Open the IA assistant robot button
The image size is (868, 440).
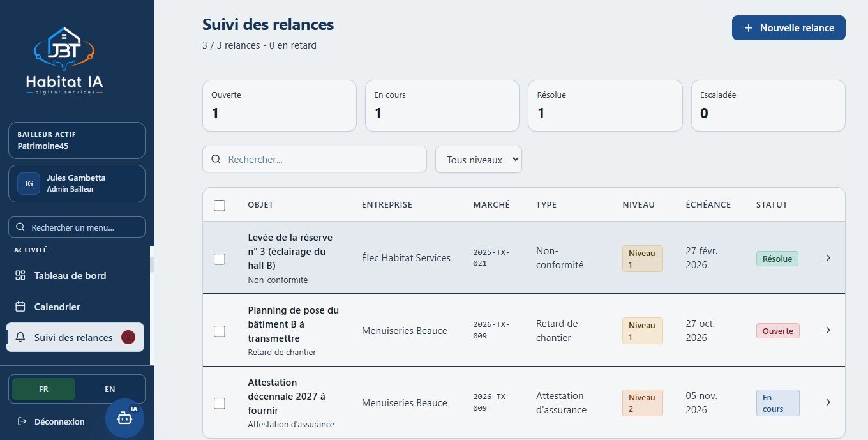(124, 418)
